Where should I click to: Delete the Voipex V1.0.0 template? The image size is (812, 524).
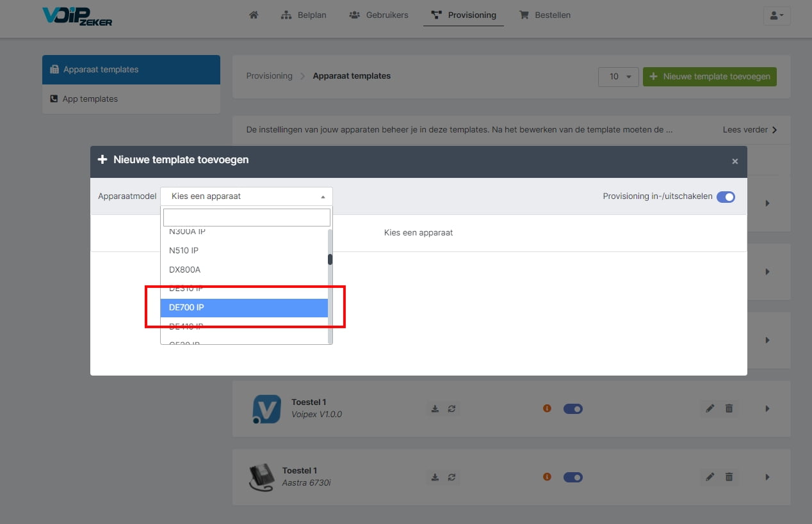point(729,408)
